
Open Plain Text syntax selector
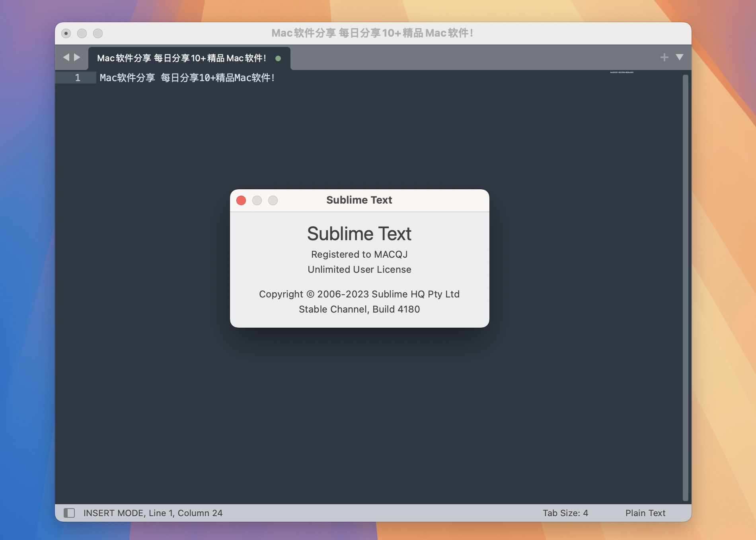tap(645, 513)
